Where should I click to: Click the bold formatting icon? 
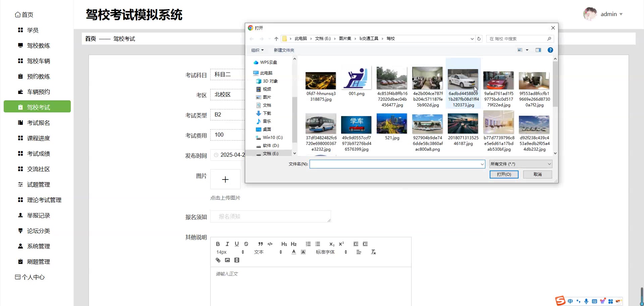click(x=218, y=244)
